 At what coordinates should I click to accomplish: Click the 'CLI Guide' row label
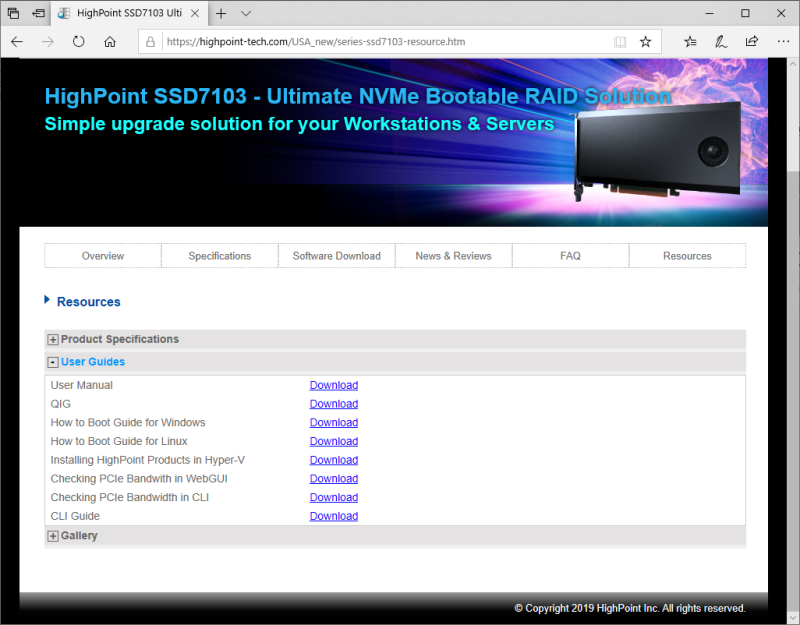tap(76, 516)
